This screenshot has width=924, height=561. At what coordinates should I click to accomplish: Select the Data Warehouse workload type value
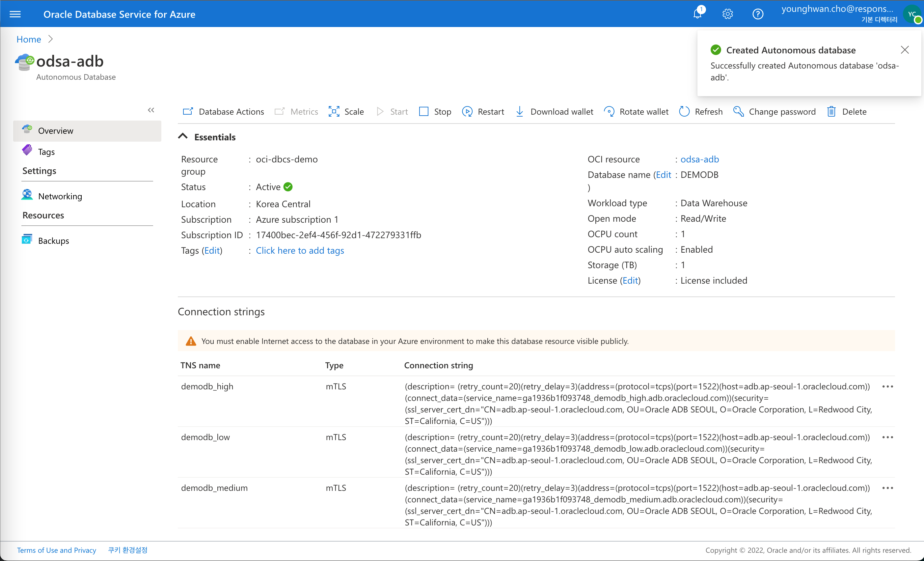pos(714,203)
